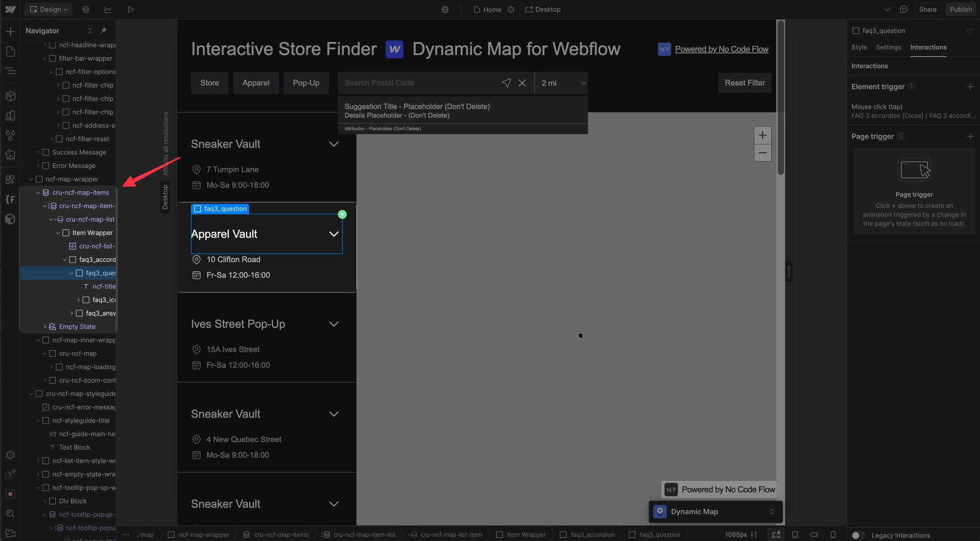The height and width of the screenshot is (541, 980).
Task: Select faq3_accordion in the bottom breadcrumb
Action: [x=587, y=534]
